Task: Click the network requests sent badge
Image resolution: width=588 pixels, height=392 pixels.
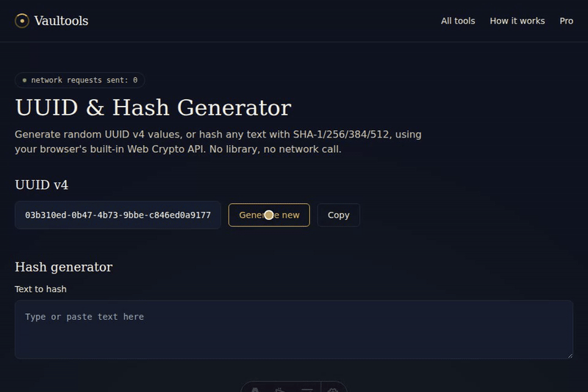Action: tap(80, 80)
